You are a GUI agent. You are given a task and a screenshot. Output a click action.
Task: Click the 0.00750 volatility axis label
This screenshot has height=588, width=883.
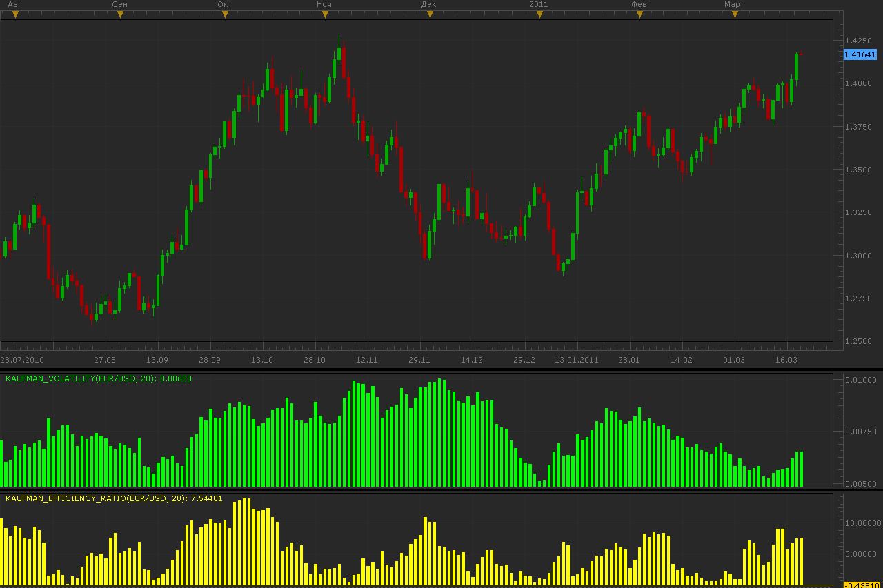[860, 432]
